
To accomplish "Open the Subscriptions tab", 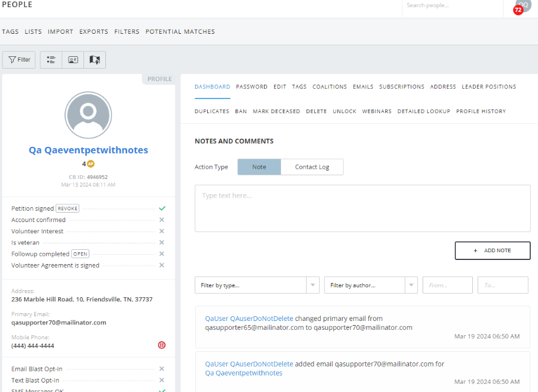I will click(x=401, y=87).
